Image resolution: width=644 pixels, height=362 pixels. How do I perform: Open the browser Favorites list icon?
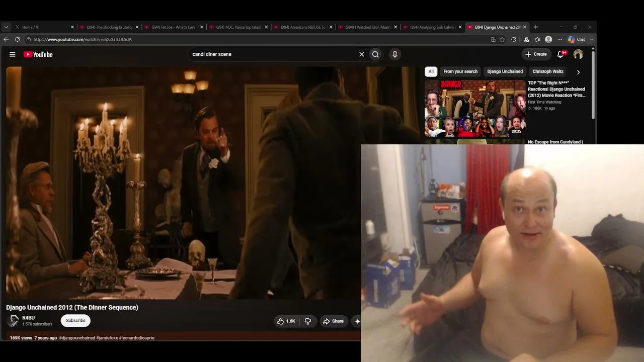point(537,39)
